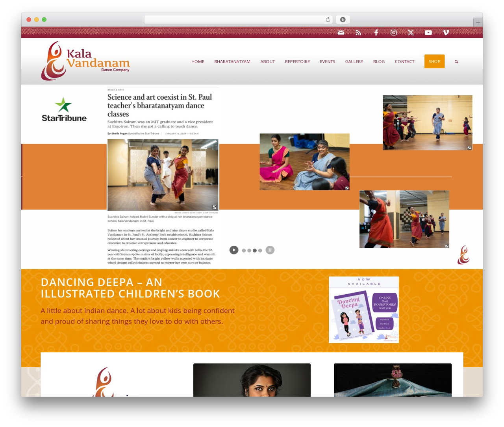
Task: Open the dance class photo at slide top right
Action: click(x=428, y=123)
